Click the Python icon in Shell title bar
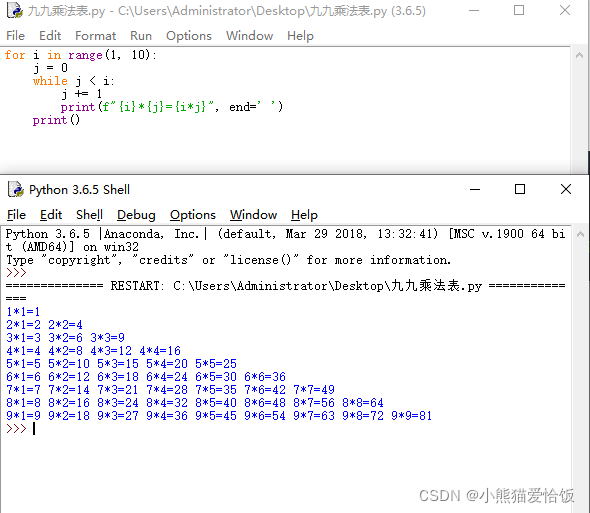 [16, 189]
